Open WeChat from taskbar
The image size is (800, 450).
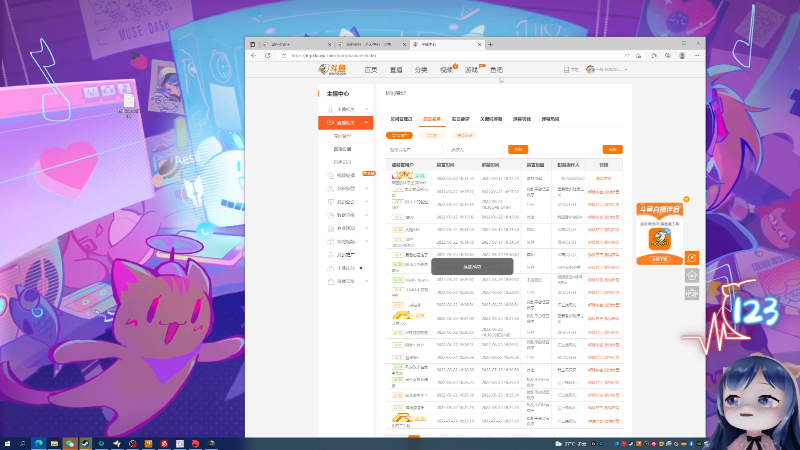pos(70,444)
